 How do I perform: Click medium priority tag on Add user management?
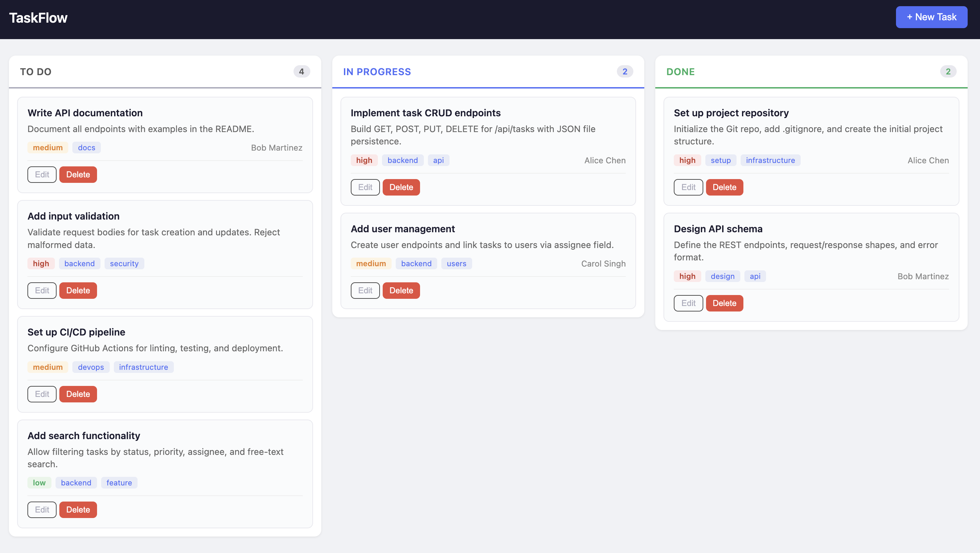tap(371, 264)
